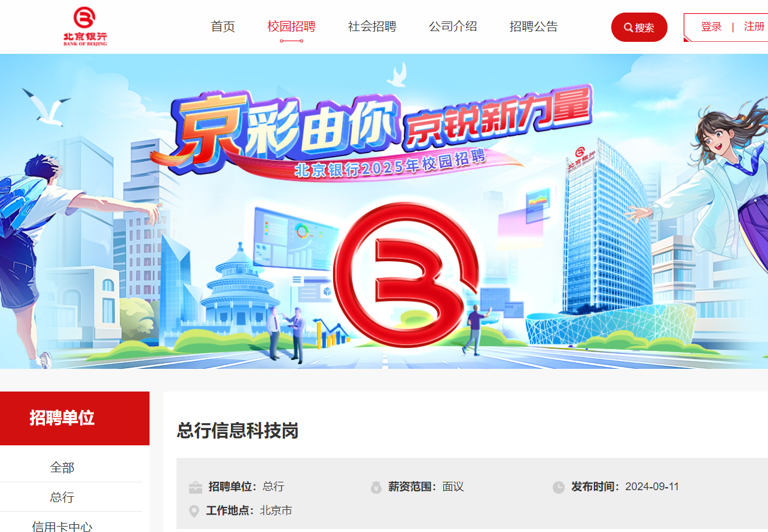Go to 社会招聘 page
Viewport: 768px width, 532px height.
click(372, 26)
